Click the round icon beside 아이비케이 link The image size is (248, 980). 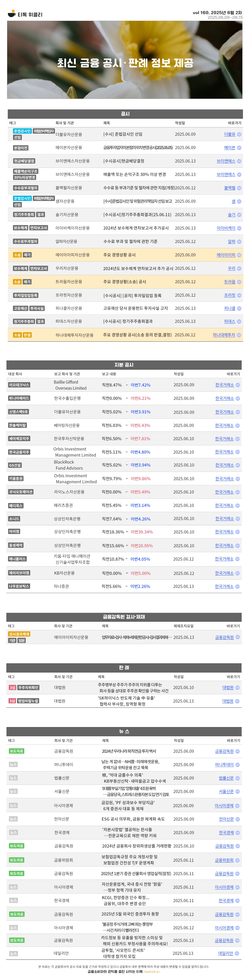point(239,228)
